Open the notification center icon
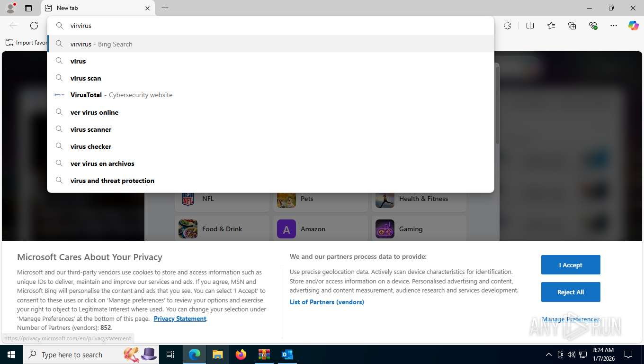Image resolution: width=644 pixels, height=364 pixels. (x=628, y=355)
